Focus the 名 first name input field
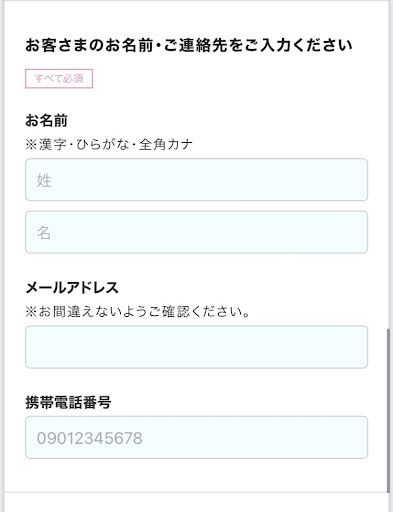The width and height of the screenshot is (393, 512). point(196,232)
